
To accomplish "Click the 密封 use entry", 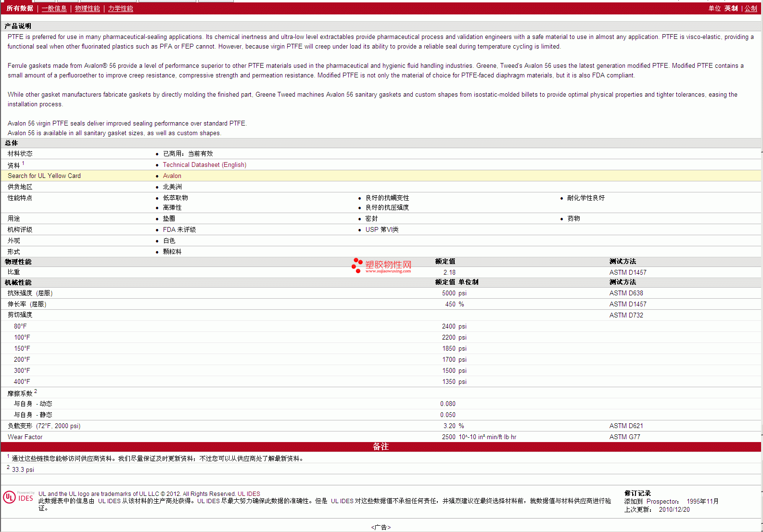I will [x=372, y=218].
